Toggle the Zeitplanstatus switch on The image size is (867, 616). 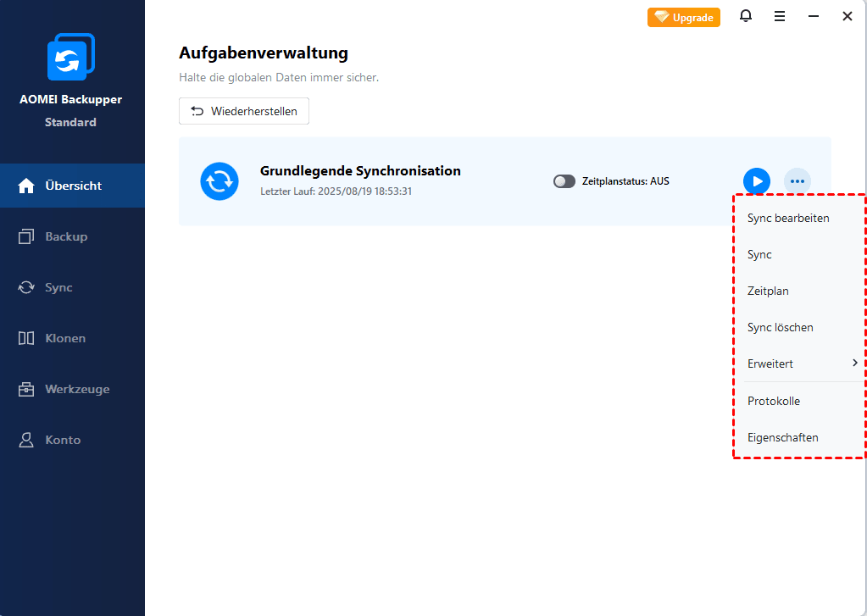[x=564, y=181]
